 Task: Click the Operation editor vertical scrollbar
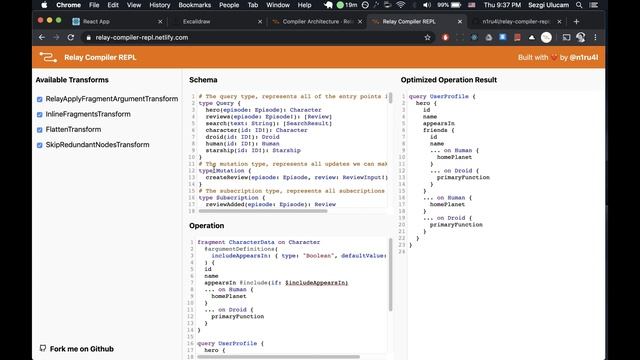click(x=391, y=274)
